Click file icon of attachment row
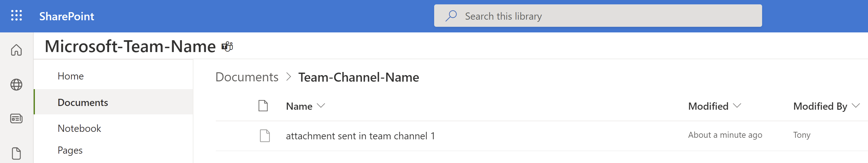868x163 pixels. tap(265, 136)
